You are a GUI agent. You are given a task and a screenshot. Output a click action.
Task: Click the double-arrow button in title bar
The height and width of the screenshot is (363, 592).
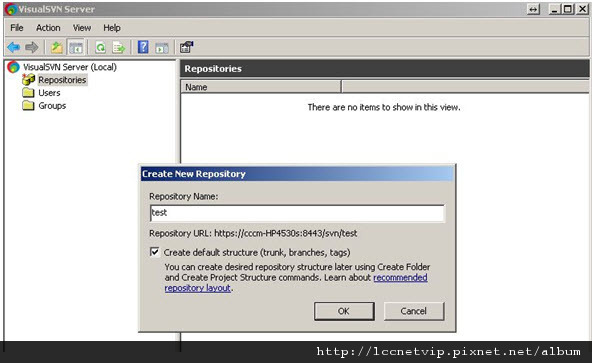[533, 9]
